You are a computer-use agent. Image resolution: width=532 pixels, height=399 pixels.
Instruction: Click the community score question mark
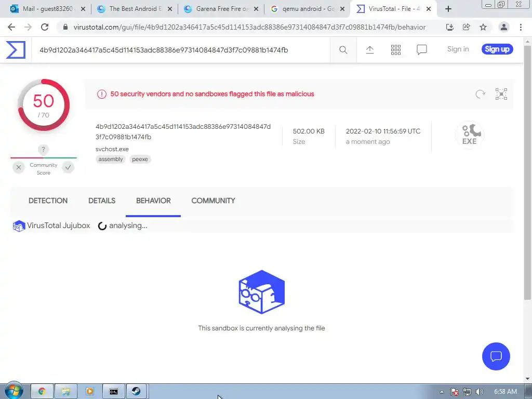43,150
